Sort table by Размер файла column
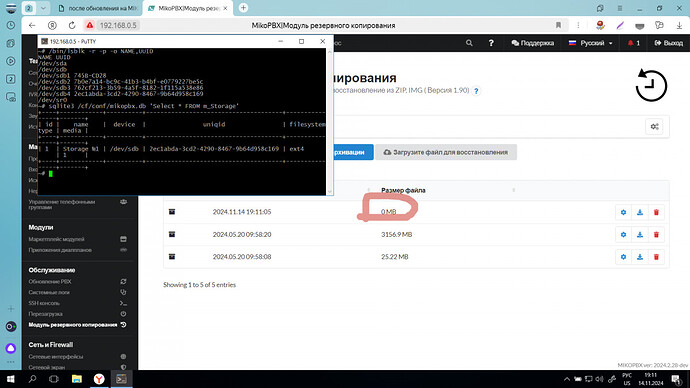Viewport: 690px width, 388px height. click(403, 190)
